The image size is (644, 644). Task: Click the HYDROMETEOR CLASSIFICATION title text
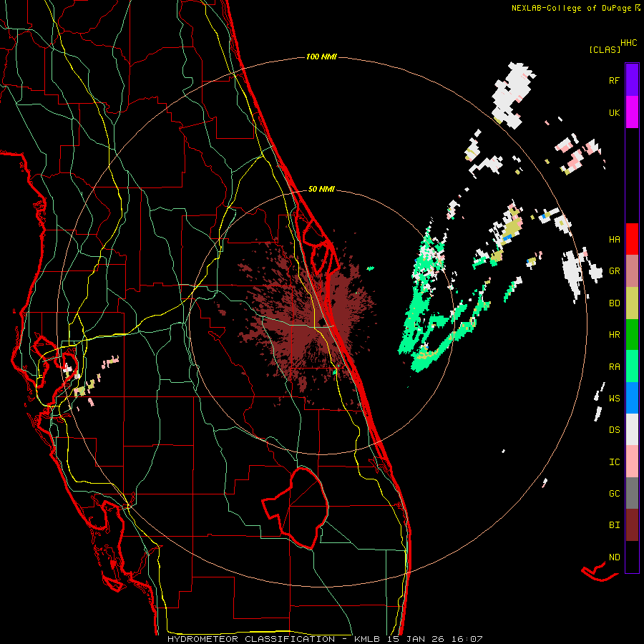(x=251, y=639)
